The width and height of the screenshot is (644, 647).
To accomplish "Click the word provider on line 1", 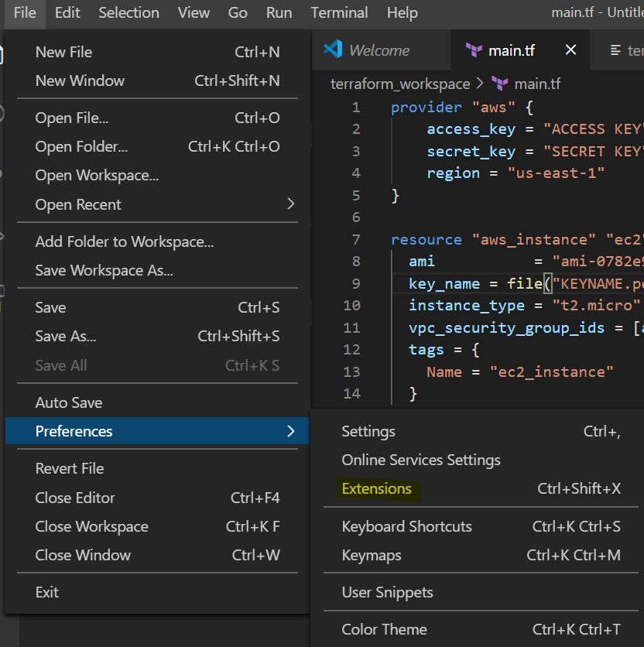I will point(426,108).
